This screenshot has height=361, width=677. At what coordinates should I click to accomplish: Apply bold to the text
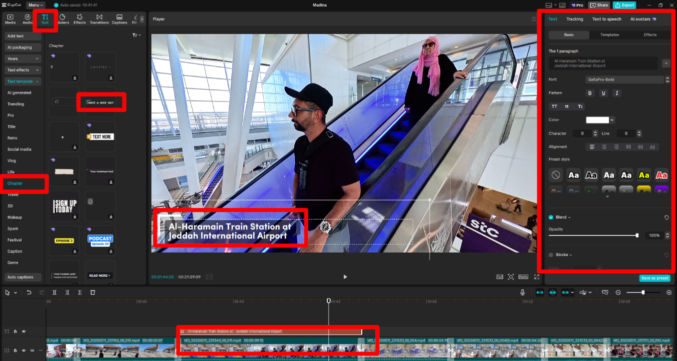pyautogui.click(x=590, y=93)
